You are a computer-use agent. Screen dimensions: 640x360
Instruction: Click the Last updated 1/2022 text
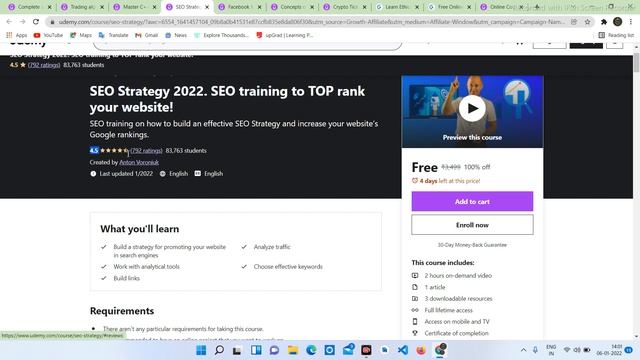pyautogui.click(x=126, y=173)
